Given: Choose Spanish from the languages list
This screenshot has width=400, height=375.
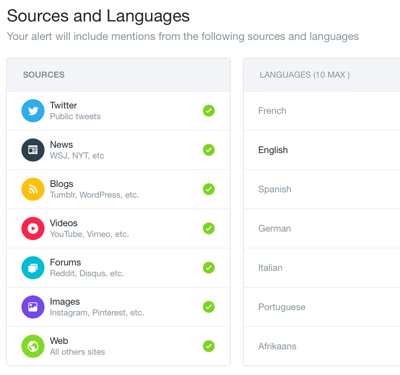Looking at the screenshot, I should tap(322, 189).
